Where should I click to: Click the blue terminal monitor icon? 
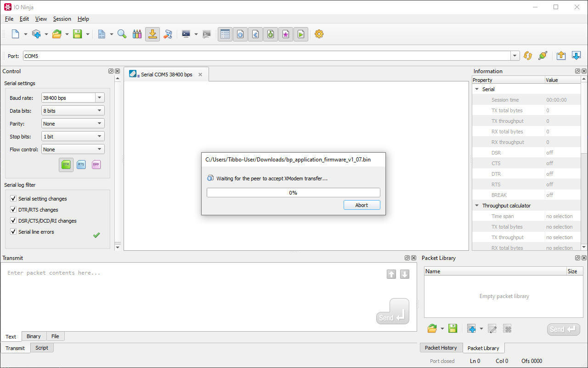(x=186, y=34)
